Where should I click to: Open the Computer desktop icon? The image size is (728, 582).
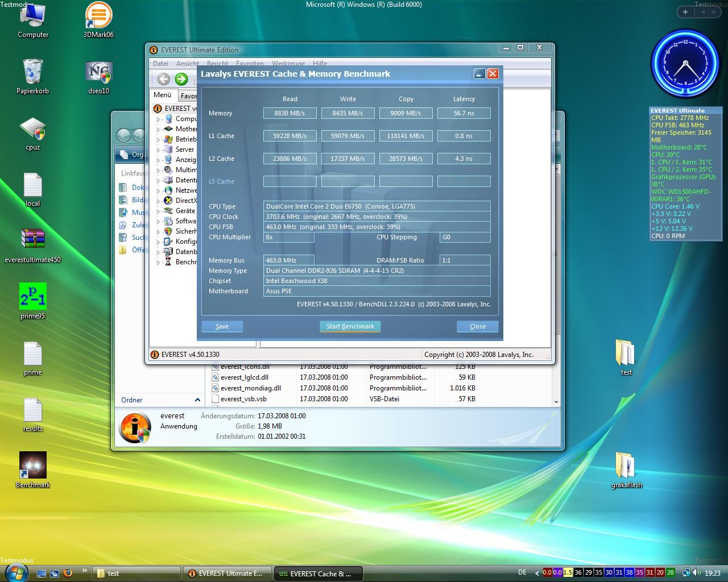point(32,20)
